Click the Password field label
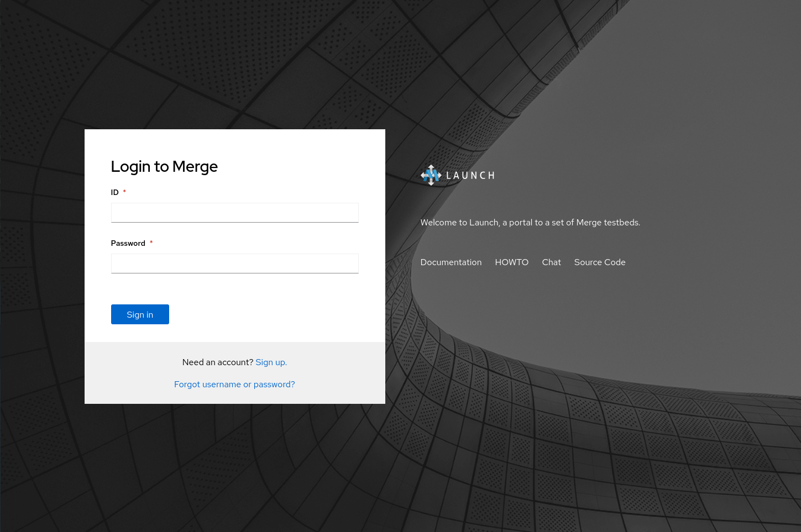Viewport: 801px width, 532px height. [128, 243]
